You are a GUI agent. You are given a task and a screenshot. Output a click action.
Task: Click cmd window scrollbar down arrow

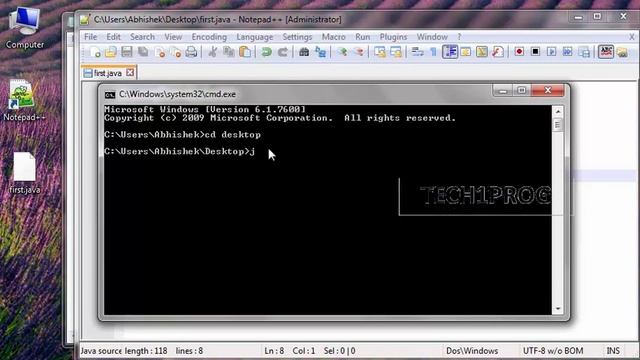pos(558,309)
